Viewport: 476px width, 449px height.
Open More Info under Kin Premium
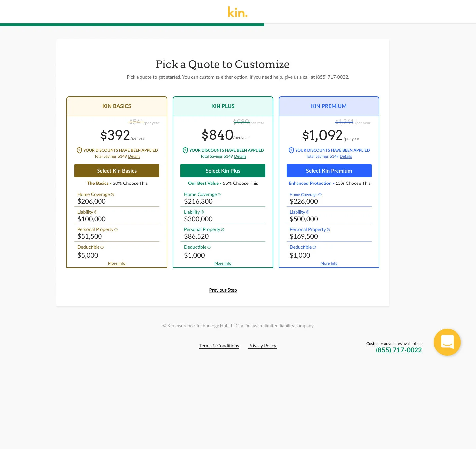click(329, 263)
